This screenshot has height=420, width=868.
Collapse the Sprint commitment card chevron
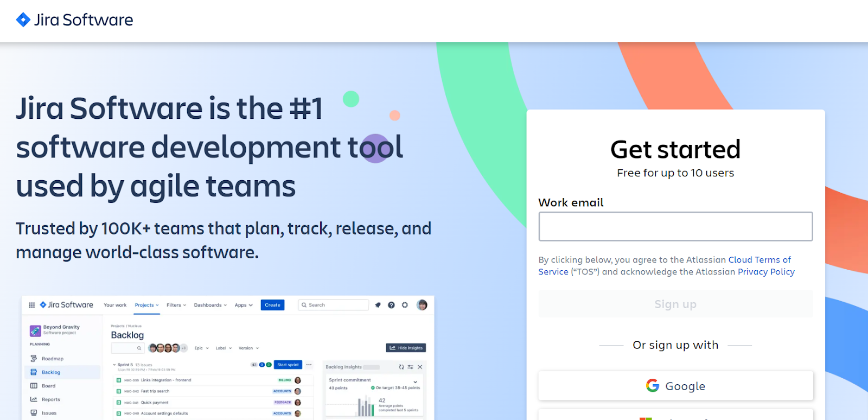[x=416, y=382]
